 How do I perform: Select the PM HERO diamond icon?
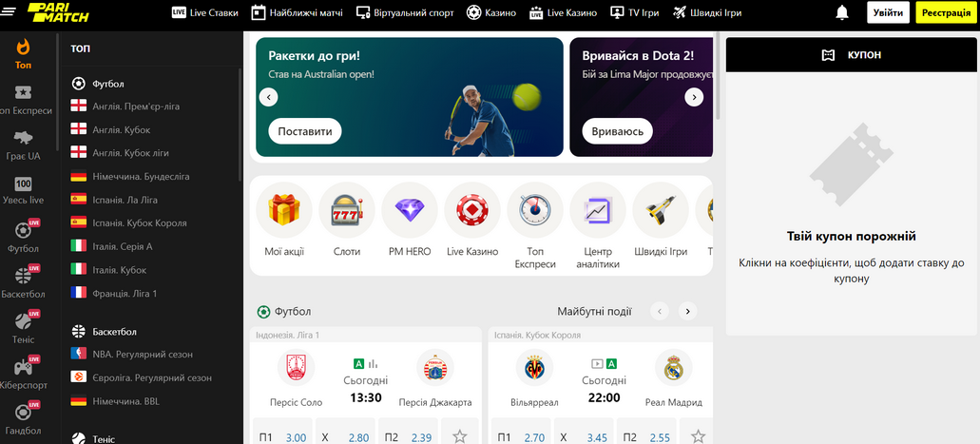click(x=410, y=210)
